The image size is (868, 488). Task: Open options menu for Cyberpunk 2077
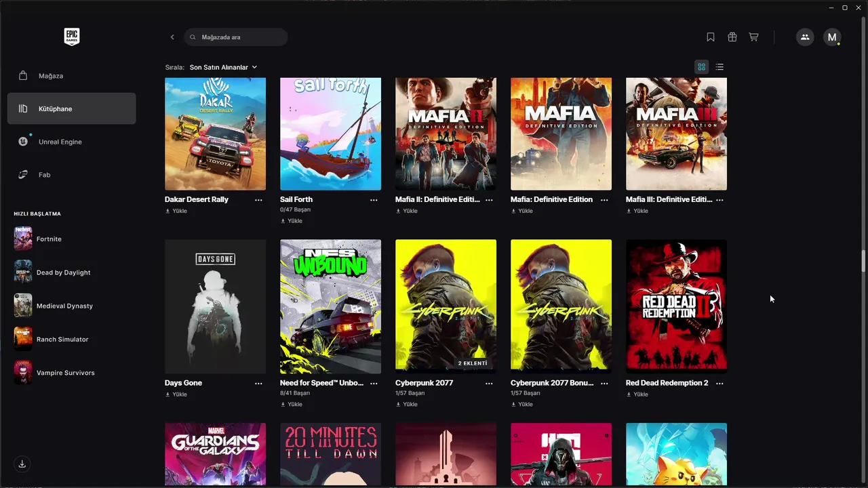(x=489, y=383)
